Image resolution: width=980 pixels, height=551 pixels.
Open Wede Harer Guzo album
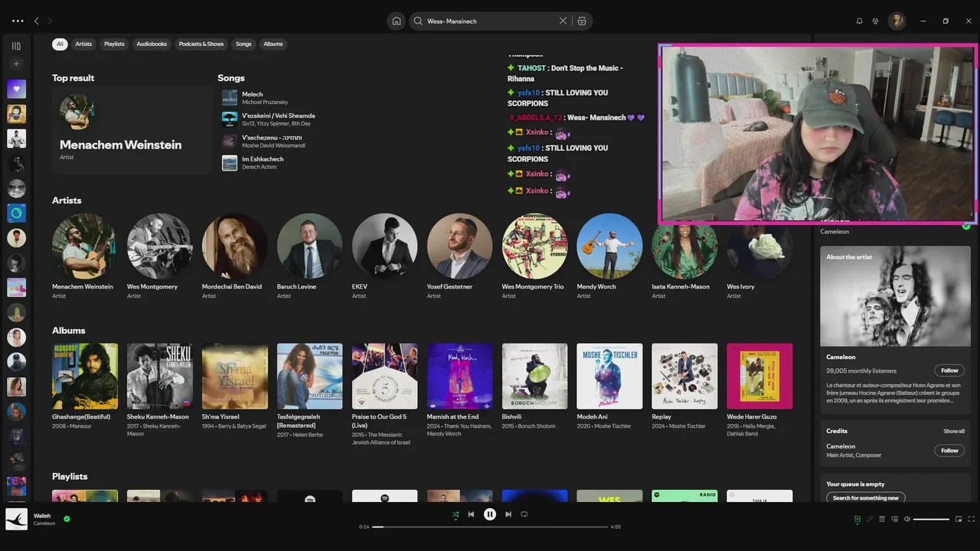click(759, 390)
